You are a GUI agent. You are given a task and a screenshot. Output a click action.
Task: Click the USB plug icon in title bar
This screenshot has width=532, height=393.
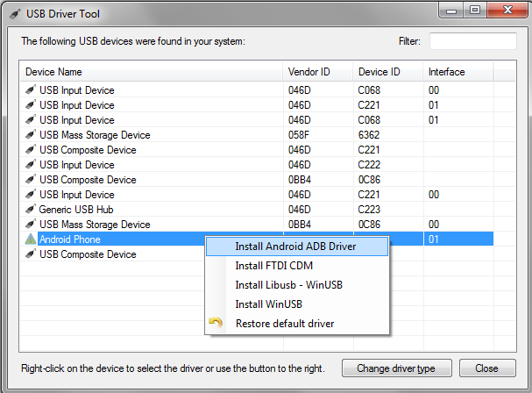coord(15,14)
